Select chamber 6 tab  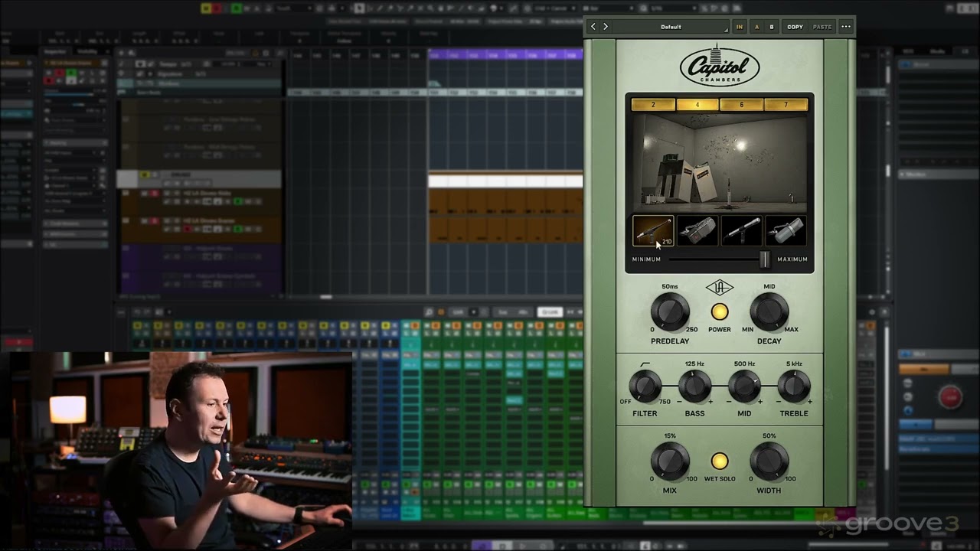742,105
